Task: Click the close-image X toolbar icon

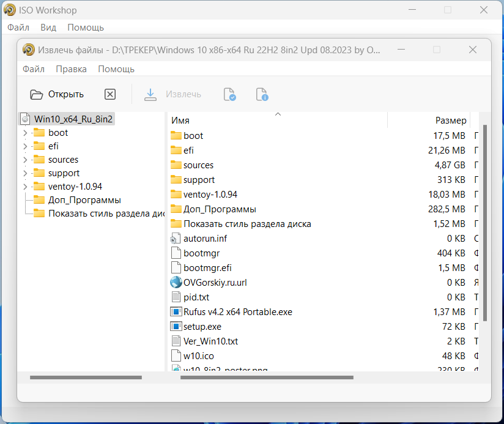Action: pyautogui.click(x=110, y=94)
